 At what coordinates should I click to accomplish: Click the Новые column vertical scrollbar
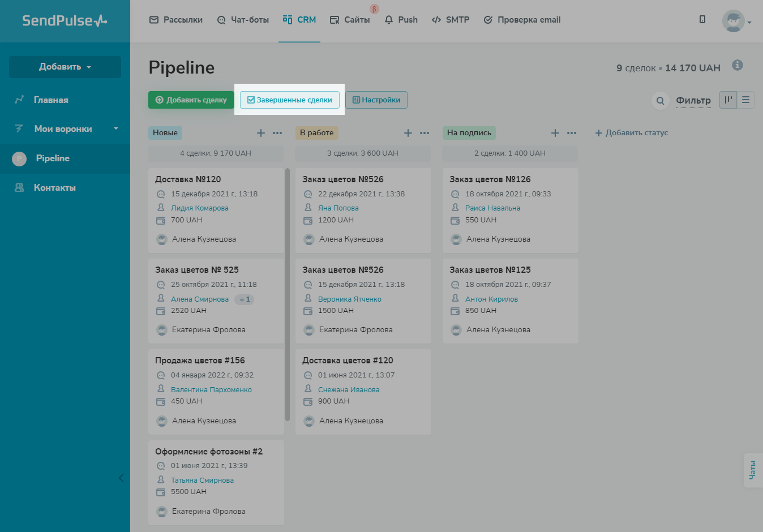click(288, 294)
